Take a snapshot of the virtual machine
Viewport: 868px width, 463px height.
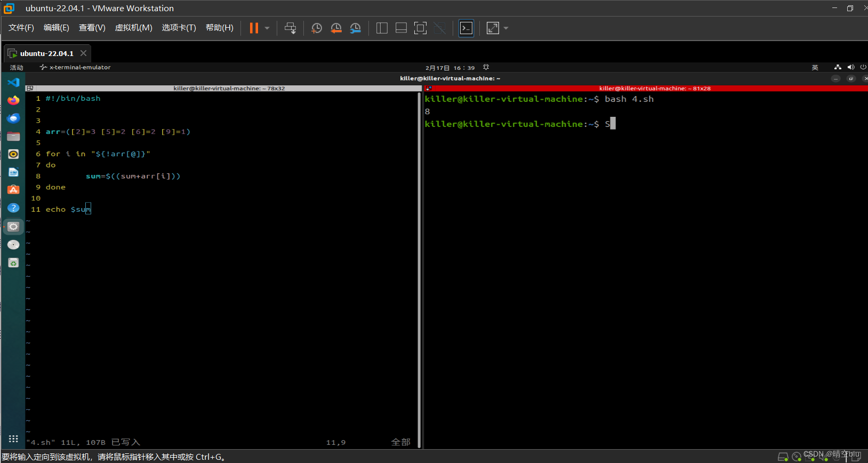(x=317, y=28)
